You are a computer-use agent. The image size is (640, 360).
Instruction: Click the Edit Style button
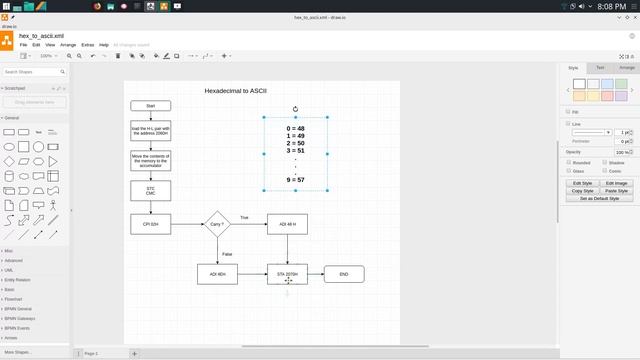pyautogui.click(x=582, y=183)
